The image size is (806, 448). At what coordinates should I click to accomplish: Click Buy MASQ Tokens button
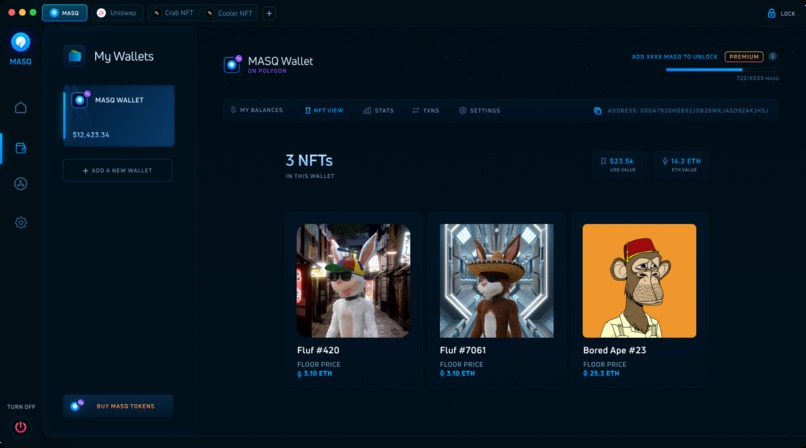pyautogui.click(x=118, y=406)
